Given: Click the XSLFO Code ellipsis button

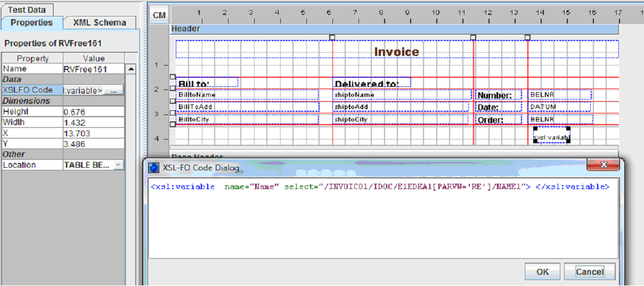Looking at the screenshot, I should coord(113,91).
